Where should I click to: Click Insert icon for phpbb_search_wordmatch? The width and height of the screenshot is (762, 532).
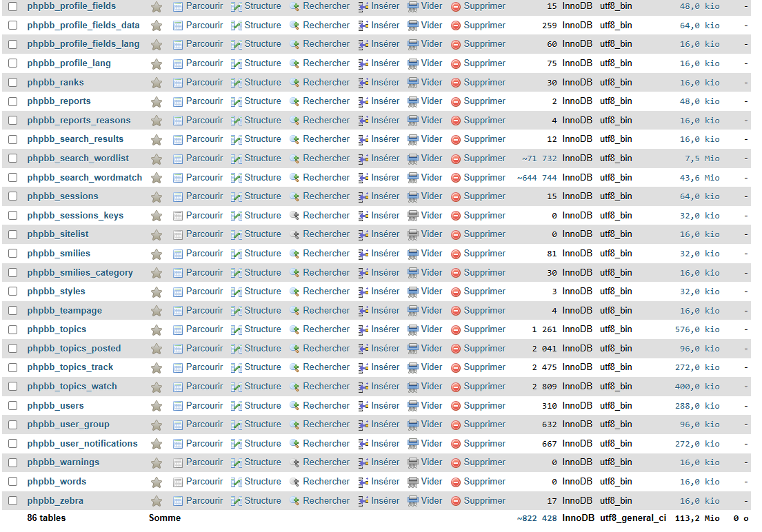pos(363,178)
